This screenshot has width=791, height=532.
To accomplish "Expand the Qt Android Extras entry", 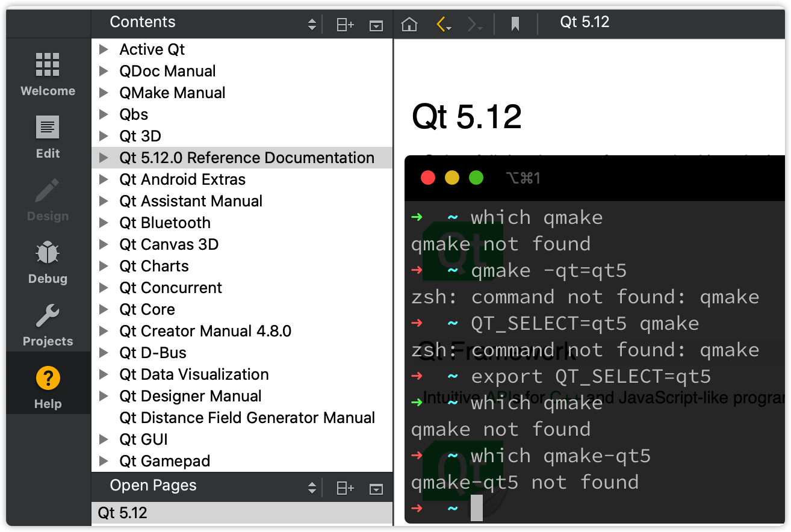I will pos(104,179).
